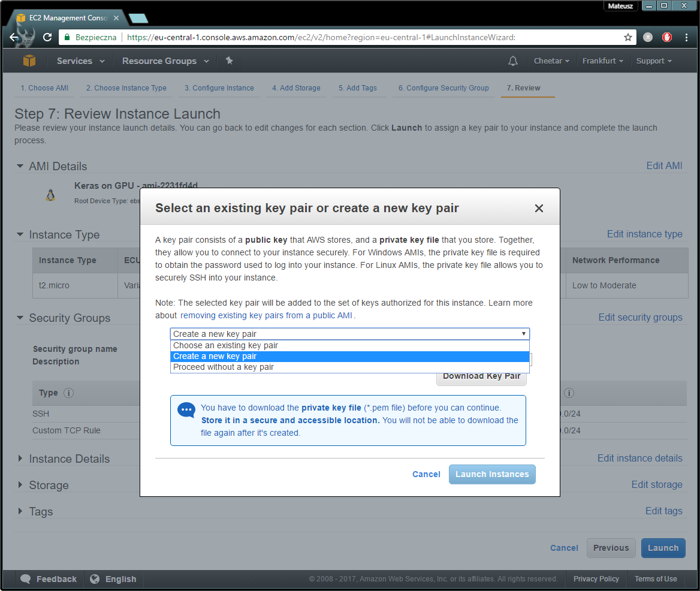
Task: Go to step 5 Add Tags
Action: point(358,88)
